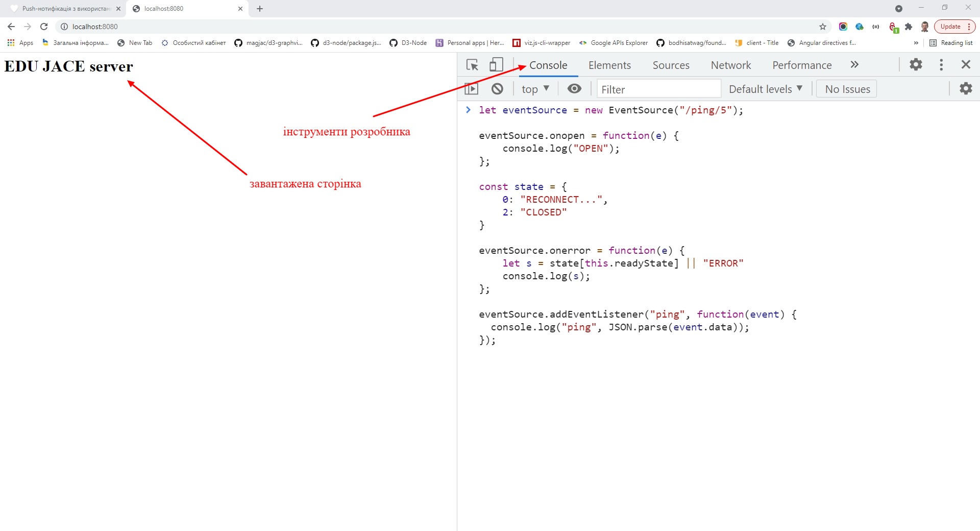
Task: Click the Update button in Chrome toolbar
Action: coord(950,27)
